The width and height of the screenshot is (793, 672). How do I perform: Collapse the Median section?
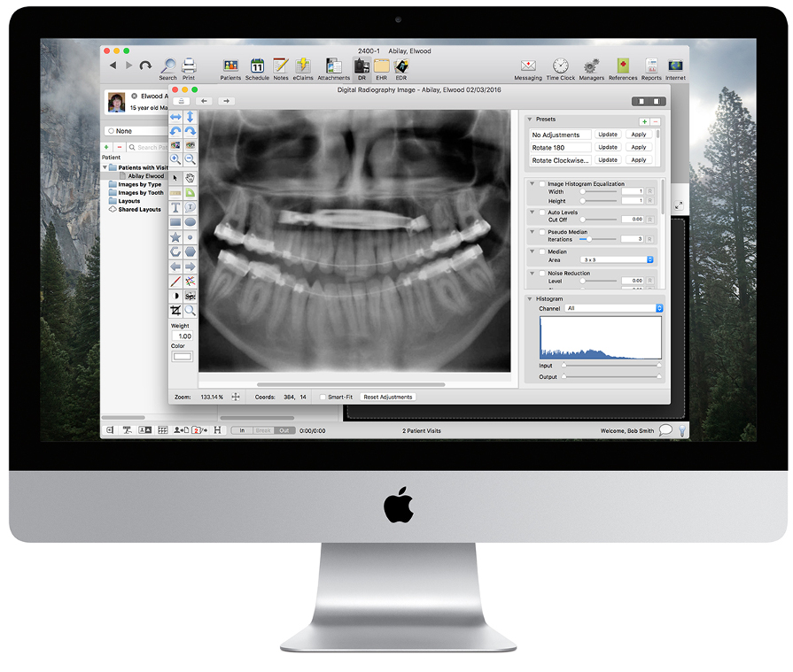532,251
